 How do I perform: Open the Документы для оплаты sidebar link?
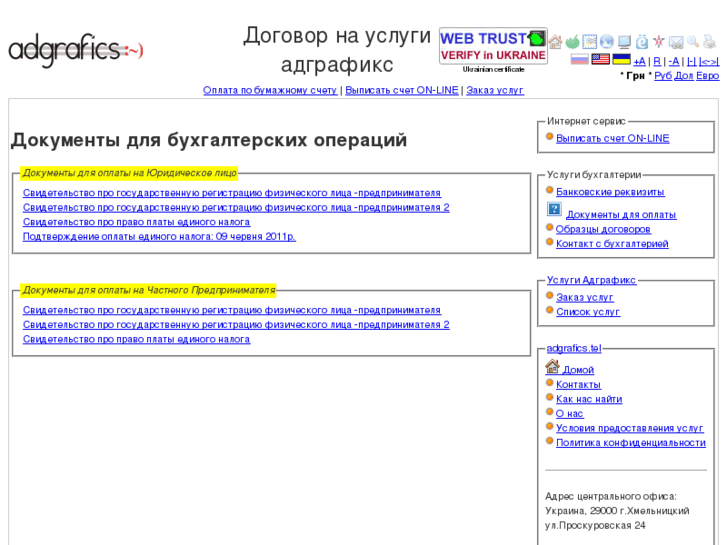tap(621, 215)
